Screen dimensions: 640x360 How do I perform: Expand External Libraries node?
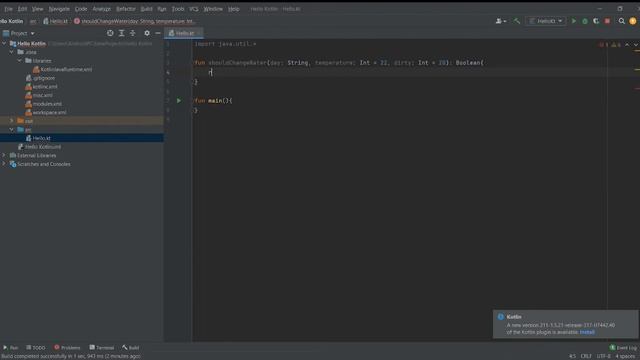point(4,155)
